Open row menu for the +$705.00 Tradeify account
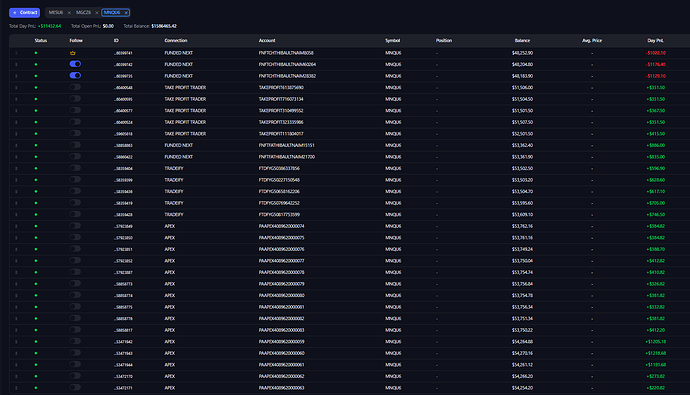 (x=16, y=203)
